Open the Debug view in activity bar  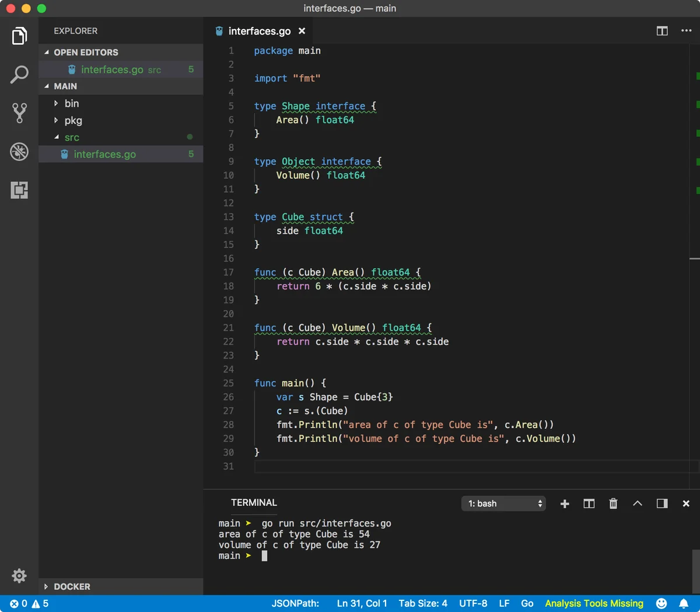[19, 152]
